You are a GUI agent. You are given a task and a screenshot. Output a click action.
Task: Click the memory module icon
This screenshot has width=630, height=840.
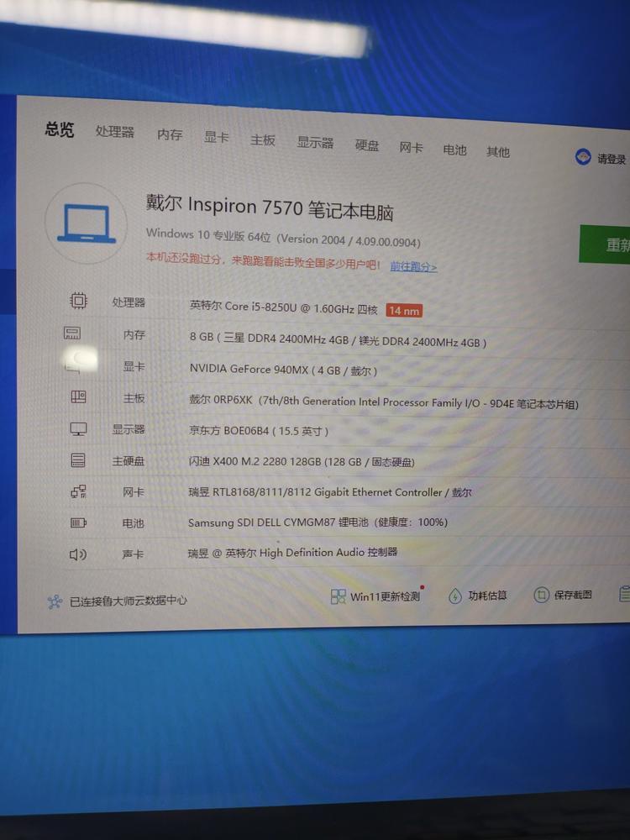(72, 333)
